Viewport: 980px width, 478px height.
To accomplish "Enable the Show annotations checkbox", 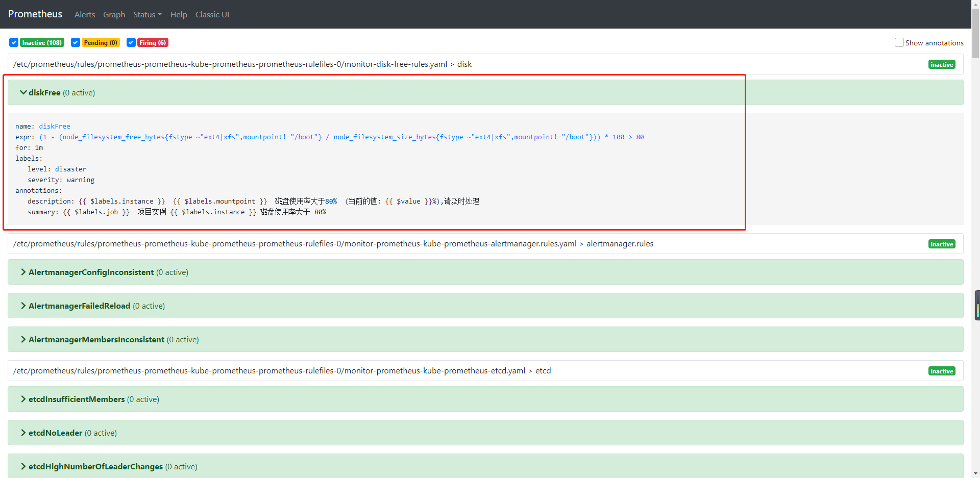I will (899, 42).
